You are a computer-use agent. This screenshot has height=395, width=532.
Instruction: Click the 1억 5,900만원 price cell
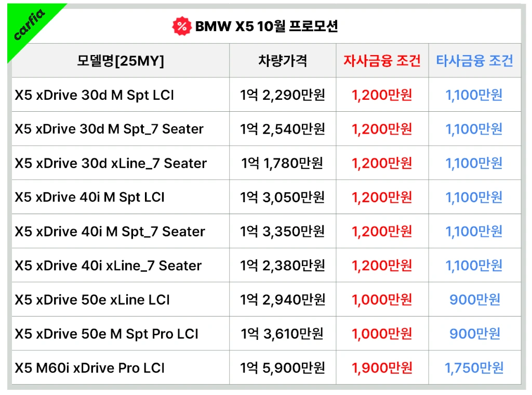pos(282,368)
